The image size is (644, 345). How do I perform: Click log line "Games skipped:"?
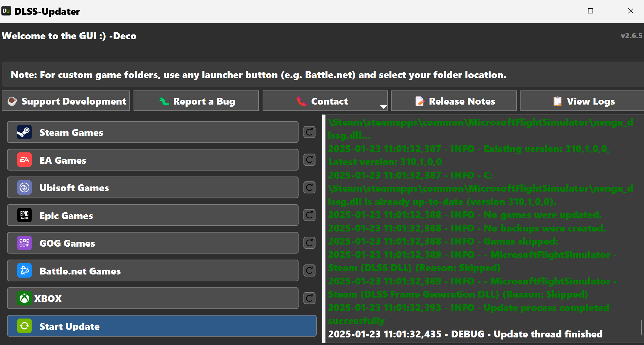443,241
